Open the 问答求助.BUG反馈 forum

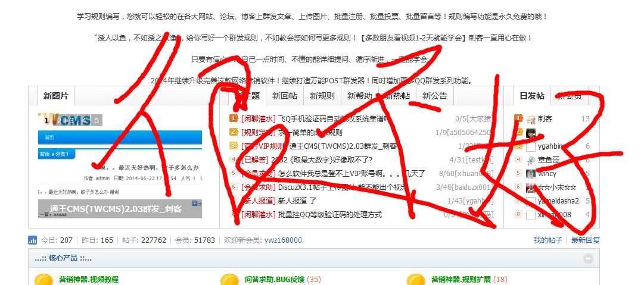[275, 279]
